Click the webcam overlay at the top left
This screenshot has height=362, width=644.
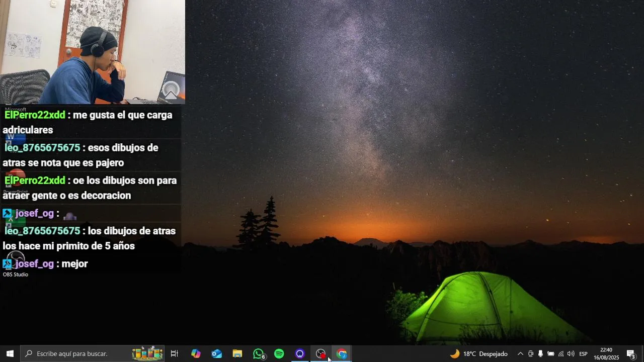click(x=93, y=52)
